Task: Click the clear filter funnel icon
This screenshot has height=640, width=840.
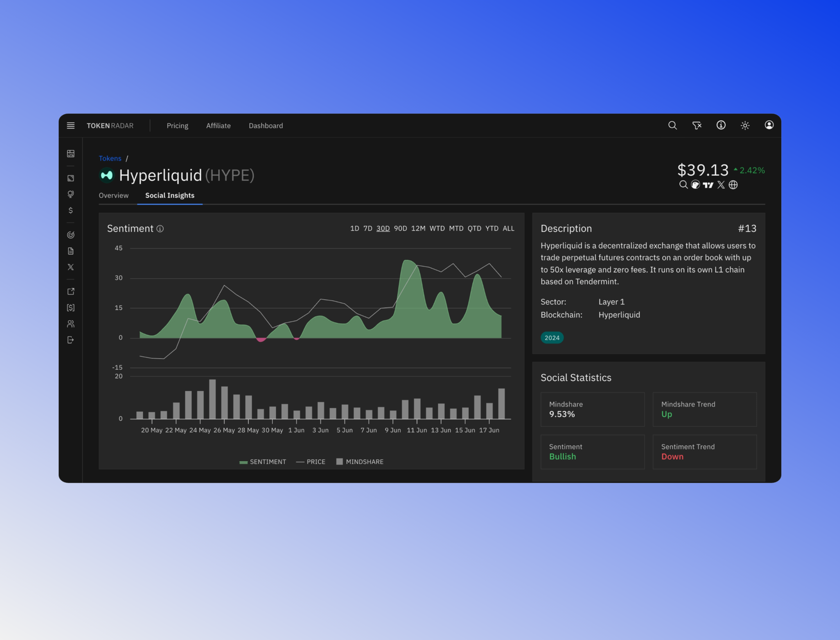Action: click(x=697, y=125)
